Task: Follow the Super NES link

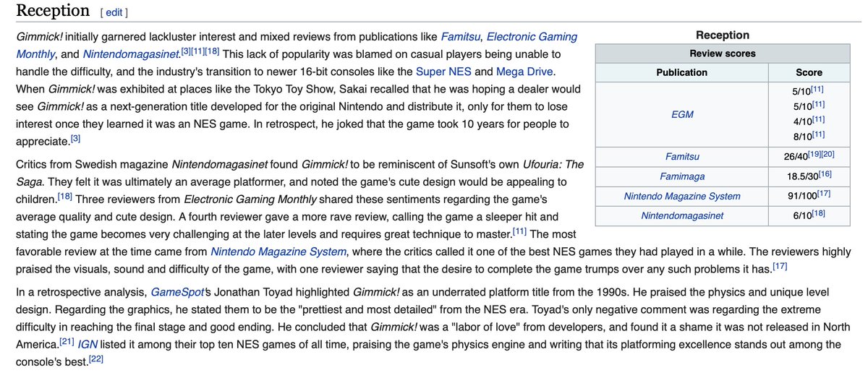Action: click(443, 72)
